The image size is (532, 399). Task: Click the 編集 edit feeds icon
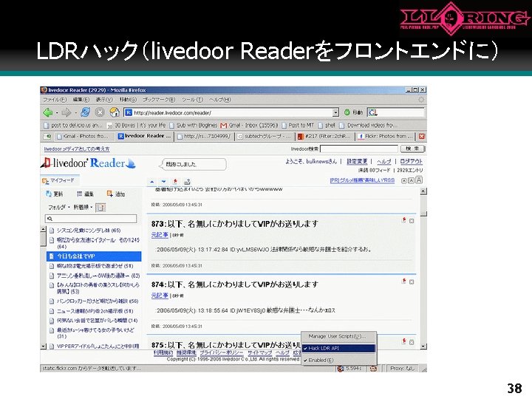tap(79, 194)
